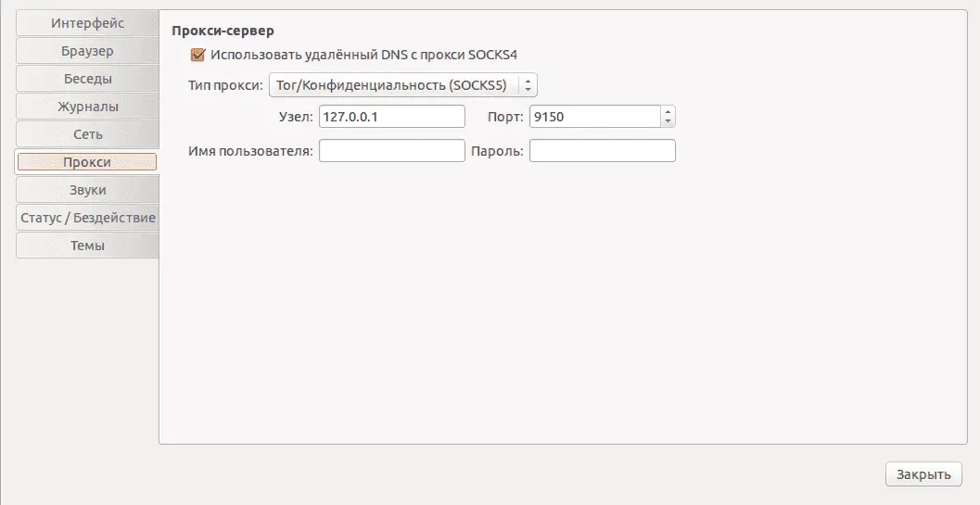Screen dimensions: 980x505
Task: Expand the Тип прокси dropdown
Action: coord(402,85)
